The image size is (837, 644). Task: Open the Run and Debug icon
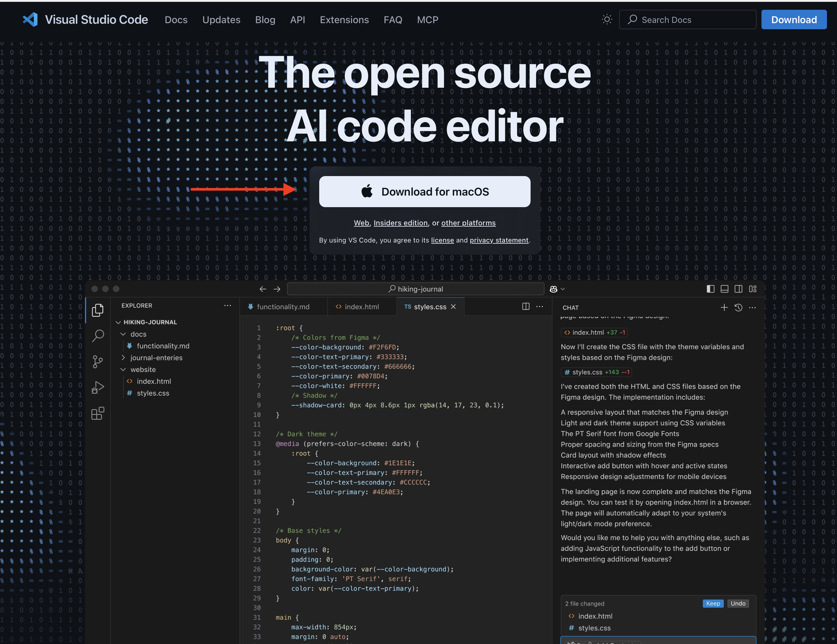coord(98,387)
